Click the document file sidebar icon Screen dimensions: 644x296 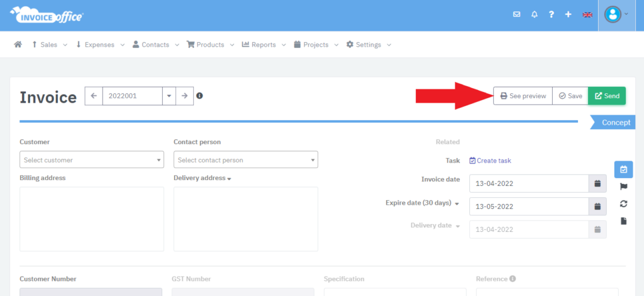click(623, 221)
